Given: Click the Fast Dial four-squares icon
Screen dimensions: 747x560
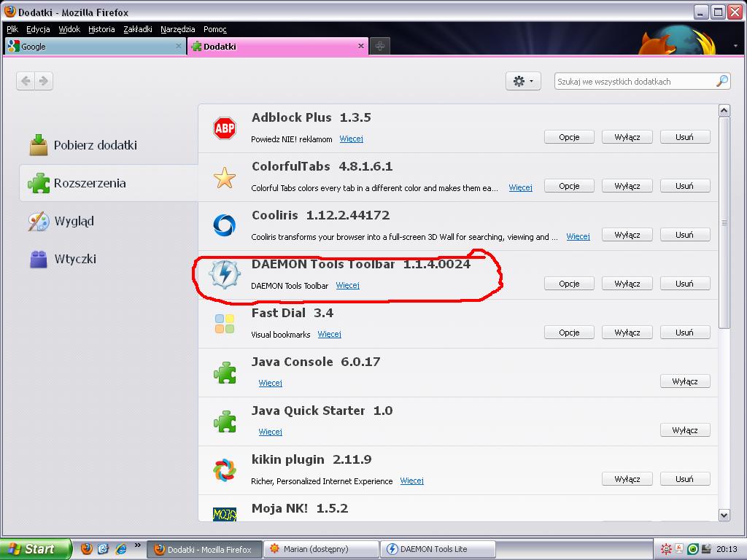Looking at the screenshot, I should coord(225,324).
